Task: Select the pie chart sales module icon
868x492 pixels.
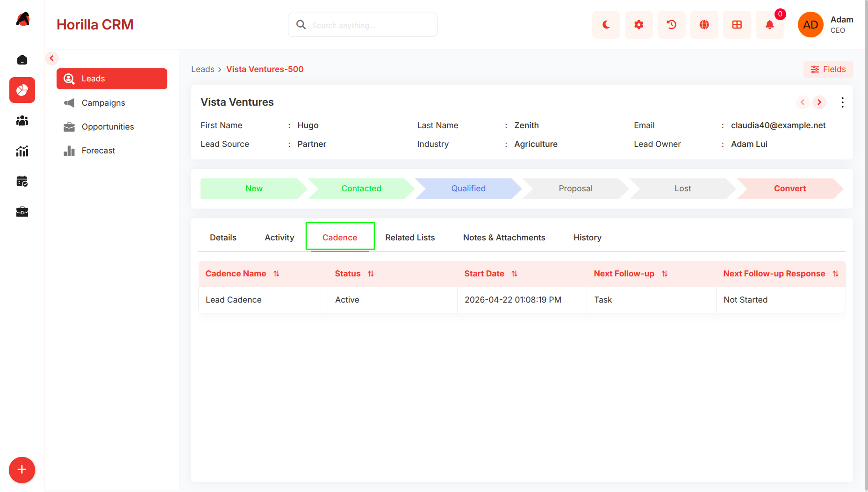Action: coord(22,90)
